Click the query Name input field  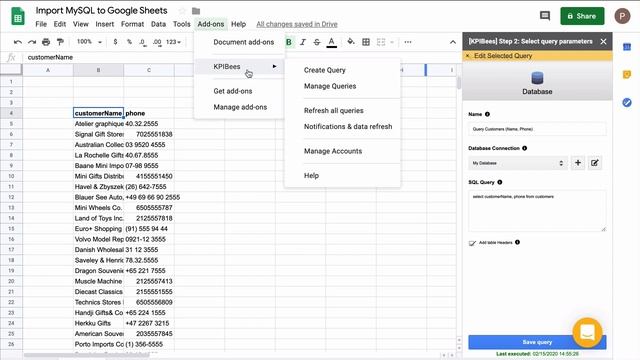[537, 129]
